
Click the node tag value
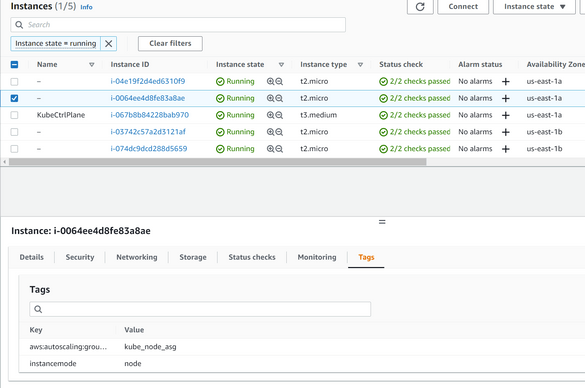click(x=133, y=363)
